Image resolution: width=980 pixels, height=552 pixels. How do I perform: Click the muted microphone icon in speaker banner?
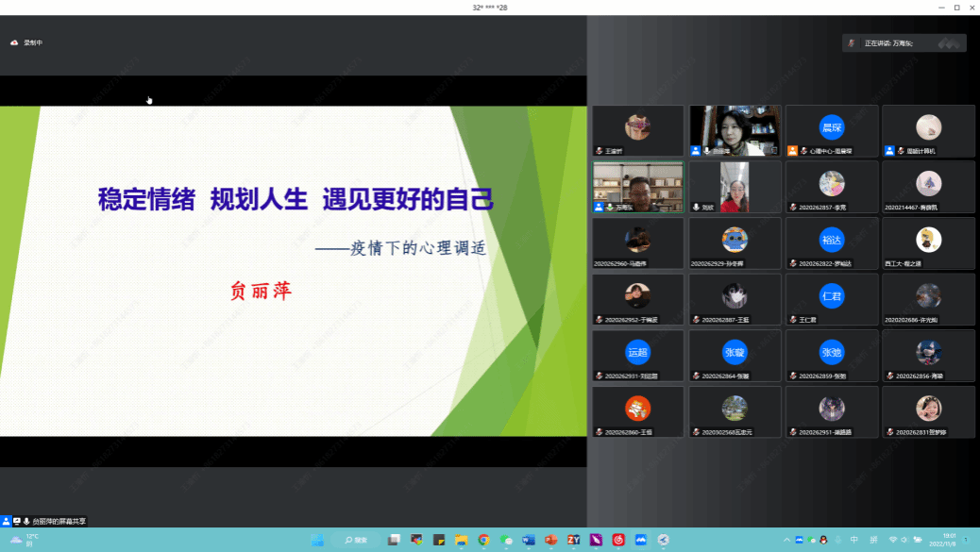tap(852, 43)
